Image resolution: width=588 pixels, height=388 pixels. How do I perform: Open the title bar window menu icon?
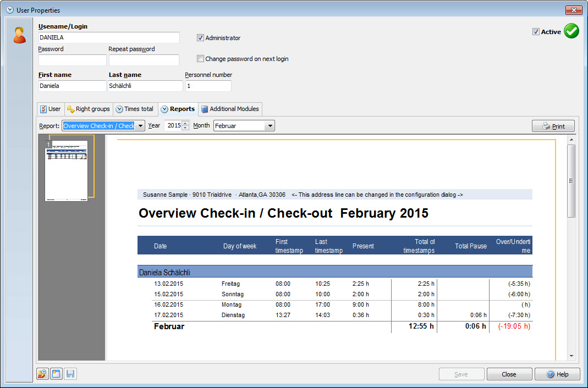click(x=9, y=10)
